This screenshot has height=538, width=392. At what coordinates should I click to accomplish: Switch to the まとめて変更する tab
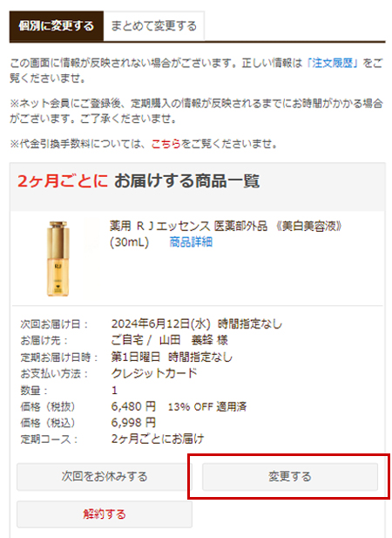click(154, 26)
